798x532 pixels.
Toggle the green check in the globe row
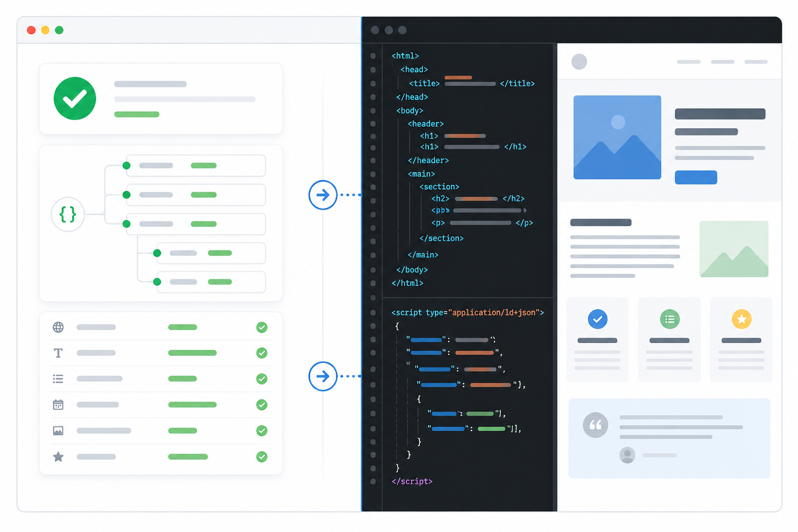click(262, 327)
